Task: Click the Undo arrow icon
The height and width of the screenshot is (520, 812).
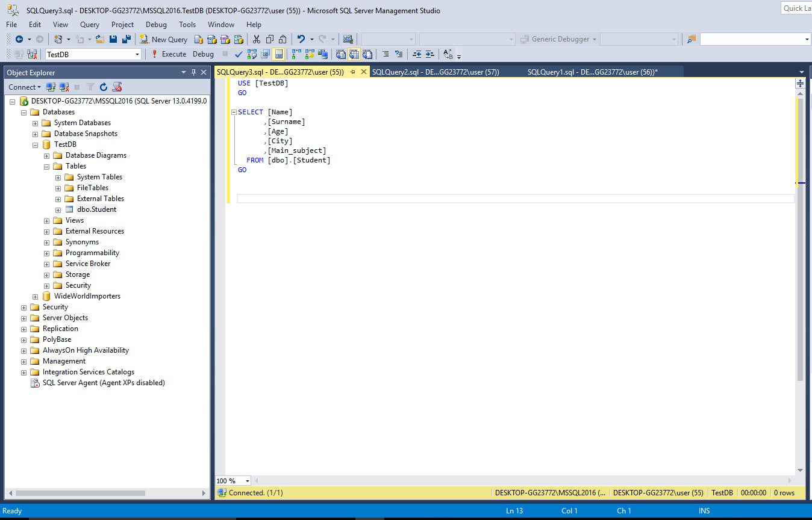Action: [301, 39]
